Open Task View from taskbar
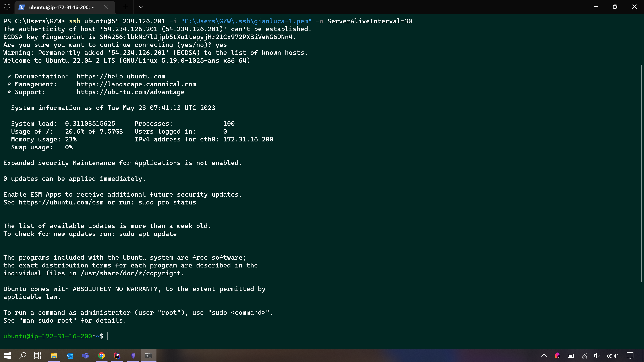This screenshot has width=644, height=362. point(38,355)
